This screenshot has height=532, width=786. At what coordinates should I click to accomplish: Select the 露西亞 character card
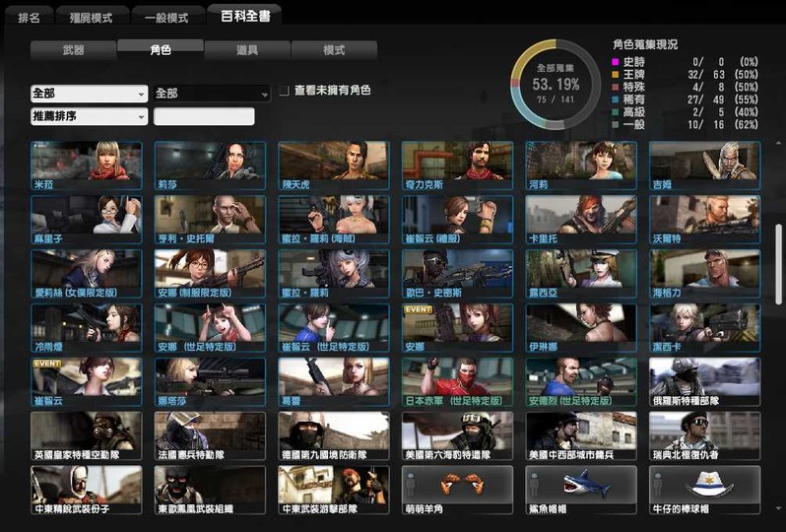tap(581, 274)
